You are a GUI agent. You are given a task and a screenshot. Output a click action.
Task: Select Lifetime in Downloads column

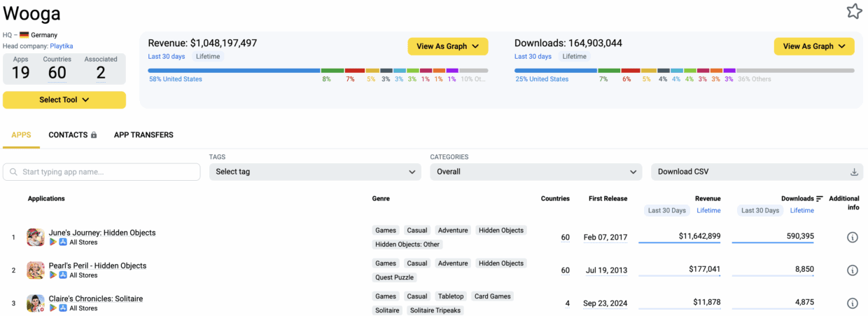(x=802, y=210)
